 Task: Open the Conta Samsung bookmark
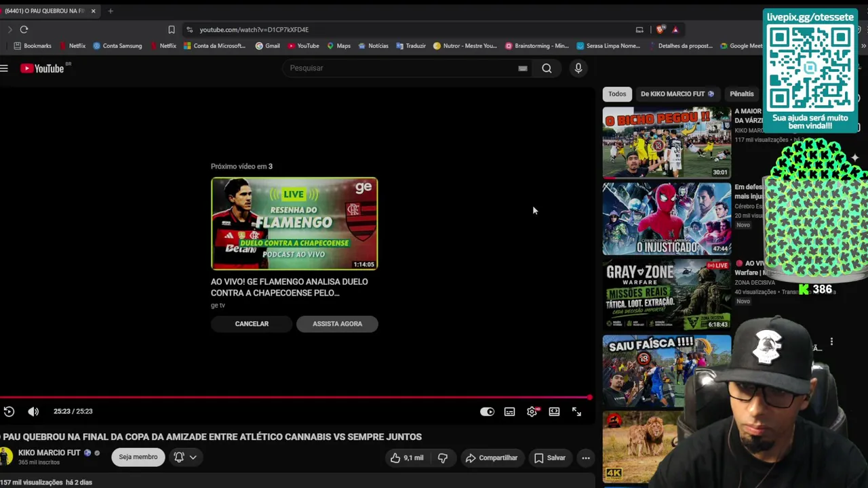pos(117,46)
